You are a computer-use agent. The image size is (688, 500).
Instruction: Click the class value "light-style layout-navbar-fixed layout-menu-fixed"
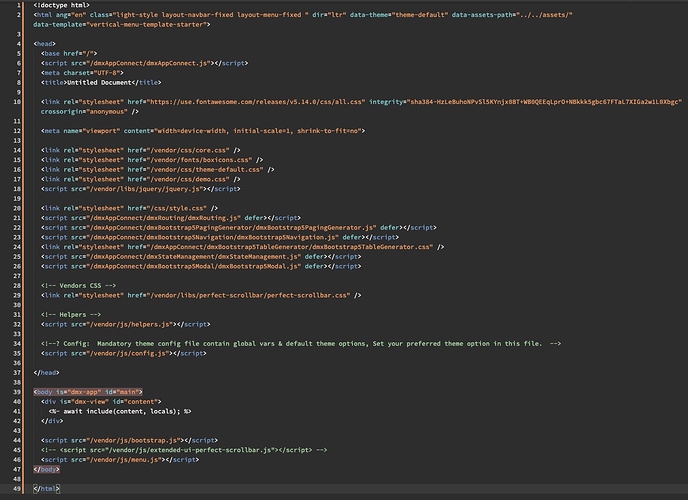click(209, 15)
